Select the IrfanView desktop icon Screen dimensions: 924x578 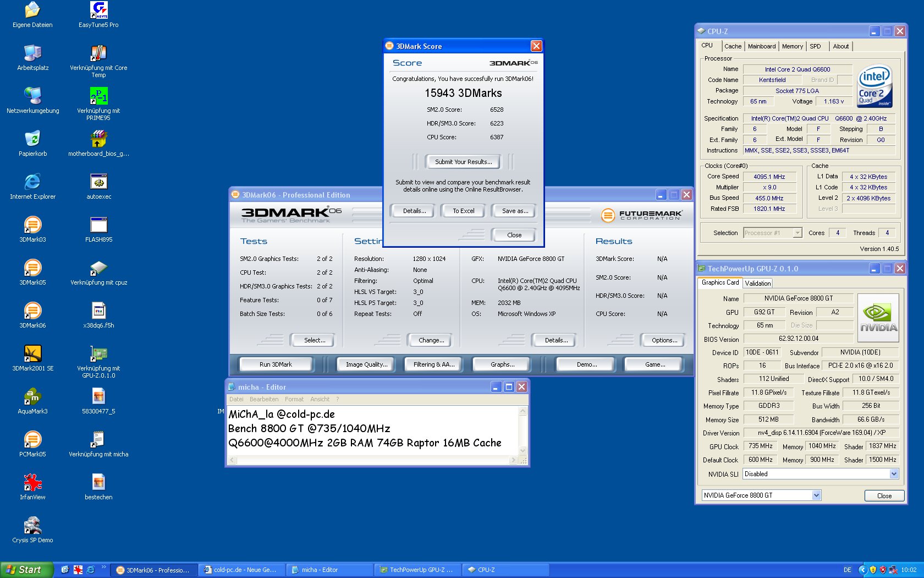pos(32,487)
